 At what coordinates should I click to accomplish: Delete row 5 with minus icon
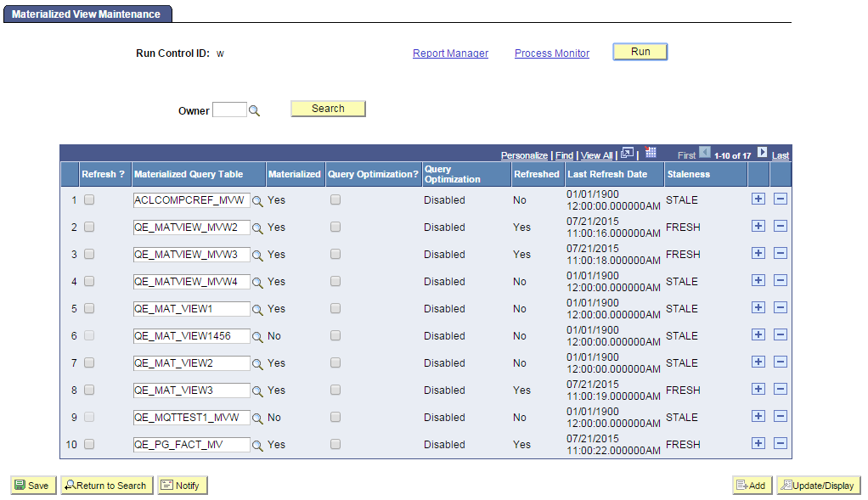(x=781, y=307)
